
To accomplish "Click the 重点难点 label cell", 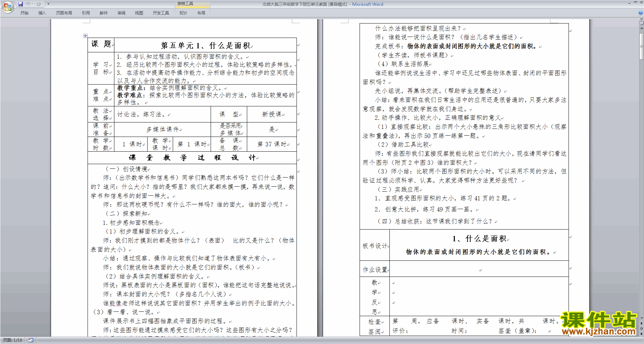I will click(x=101, y=95).
